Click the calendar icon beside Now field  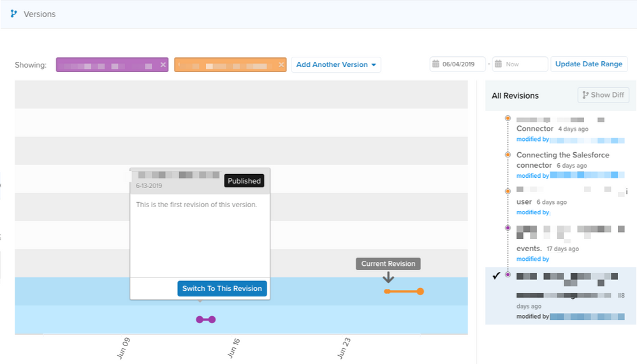(x=498, y=64)
